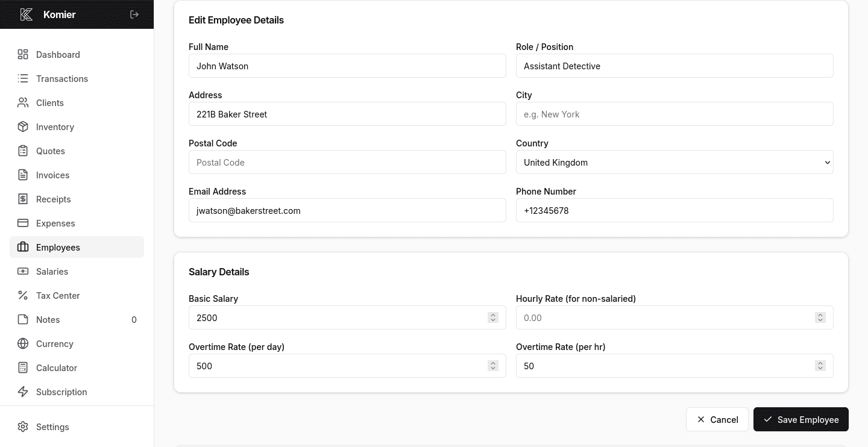This screenshot has height=447, width=868.
Task: Click the logout icon next to Komier
Action: (134, 14)
